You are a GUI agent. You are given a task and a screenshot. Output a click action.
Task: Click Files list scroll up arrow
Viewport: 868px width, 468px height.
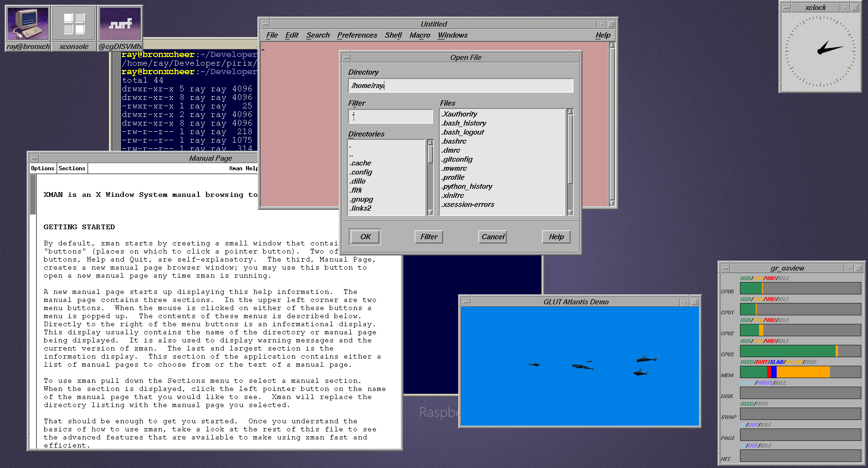tap(570, 112)
